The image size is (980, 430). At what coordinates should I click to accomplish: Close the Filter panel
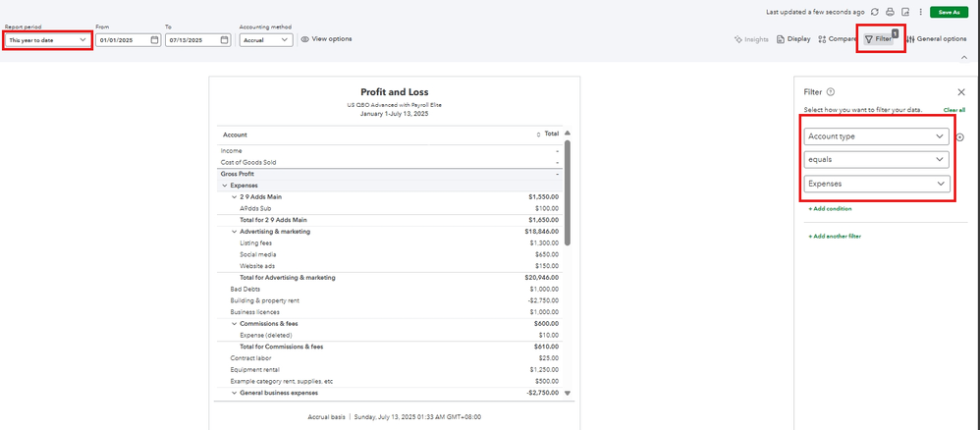click(960, 91)
